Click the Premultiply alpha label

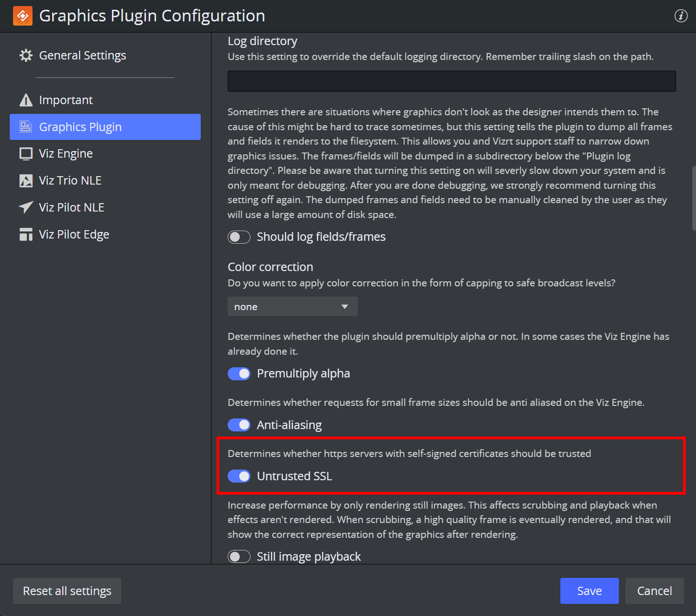(303, 374)
